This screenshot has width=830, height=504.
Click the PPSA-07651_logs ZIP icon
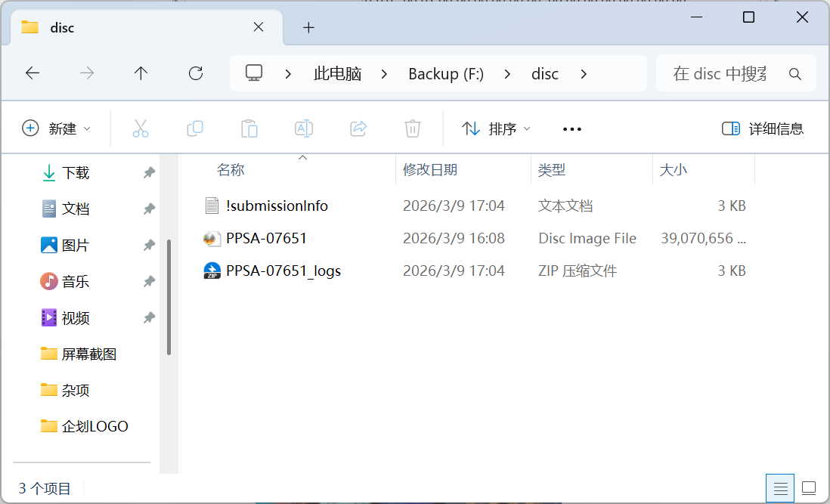pos(212,271)
